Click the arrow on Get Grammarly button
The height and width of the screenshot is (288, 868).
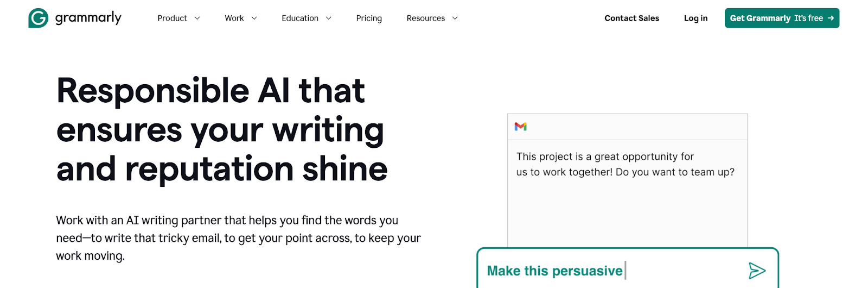(831, 18)
